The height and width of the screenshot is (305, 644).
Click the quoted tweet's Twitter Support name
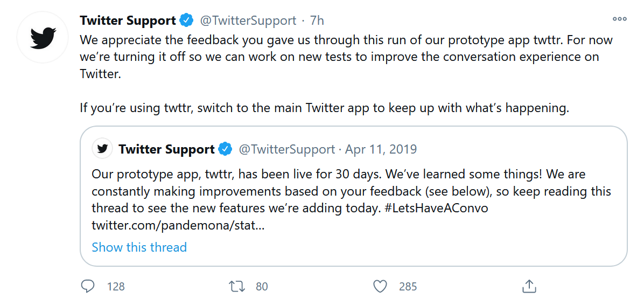[x=166, y=149]
